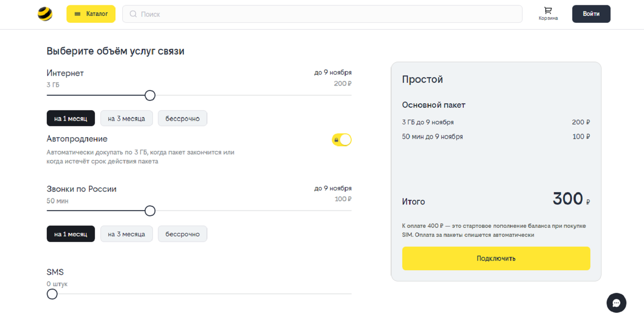This screenshot has width=644, height=320.
Task: Click the Звонки price 100 ₽ by slider
Action: [x=343, y=199]
